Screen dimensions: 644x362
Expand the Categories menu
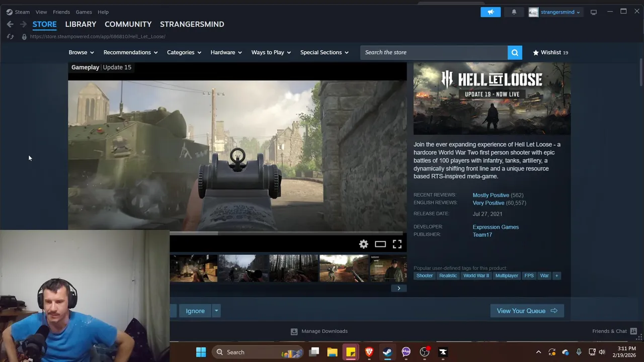click(184, 52)
